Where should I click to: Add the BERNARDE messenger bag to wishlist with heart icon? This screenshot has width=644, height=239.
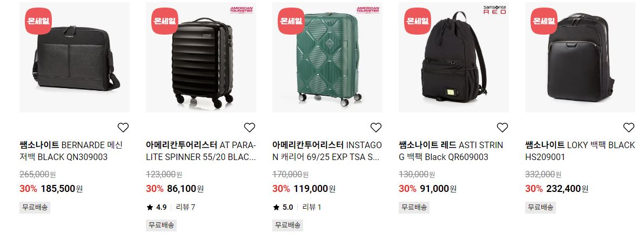point(123,128)
